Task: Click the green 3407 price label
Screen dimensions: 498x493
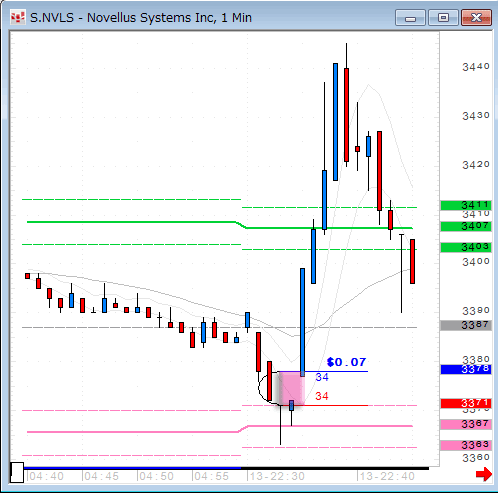Action: [x=466, y=226]
